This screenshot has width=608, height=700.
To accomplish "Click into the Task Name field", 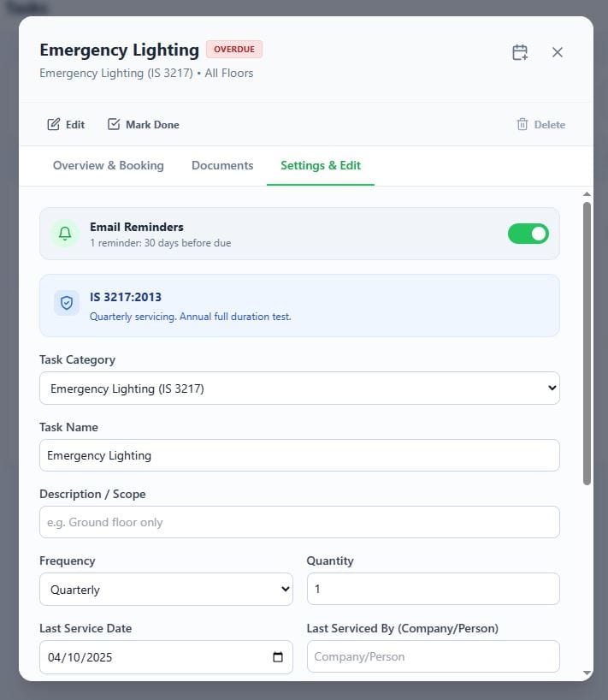I will coord(299,455).
